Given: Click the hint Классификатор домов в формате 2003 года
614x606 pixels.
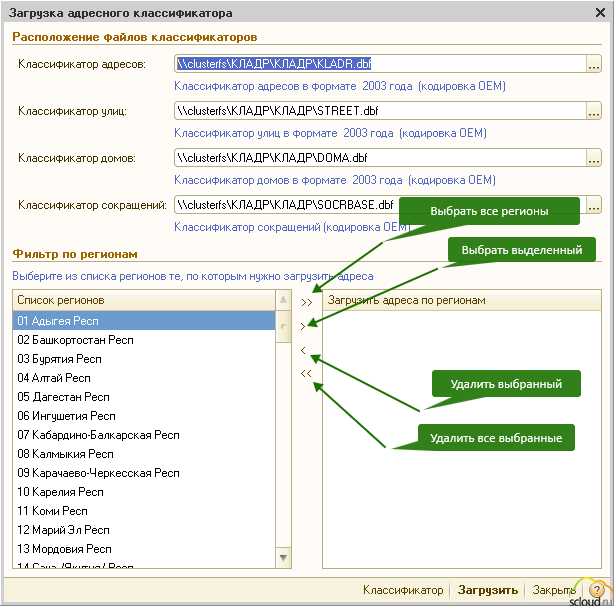Looking at the screenshot, I should [x=335, y=180].
